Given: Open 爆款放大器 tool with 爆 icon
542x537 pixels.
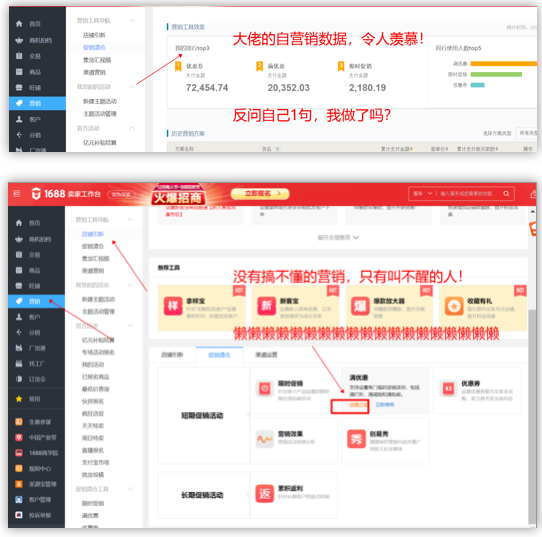Looking at the screenshot, I should pyautogui.click(x=360, y=306).
